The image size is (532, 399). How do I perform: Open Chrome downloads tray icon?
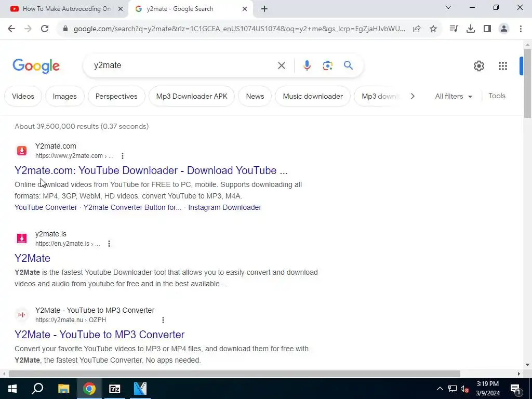(x=471, y=29)
